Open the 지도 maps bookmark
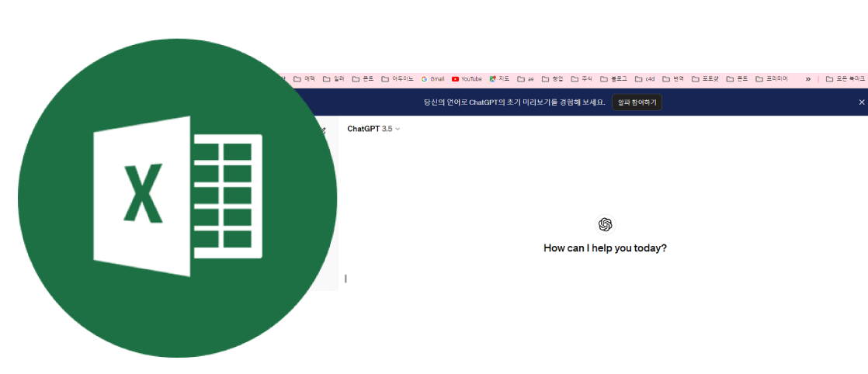The height and width of the screenshot is (374, 868). pyautogui.click(x=499, y=79)
